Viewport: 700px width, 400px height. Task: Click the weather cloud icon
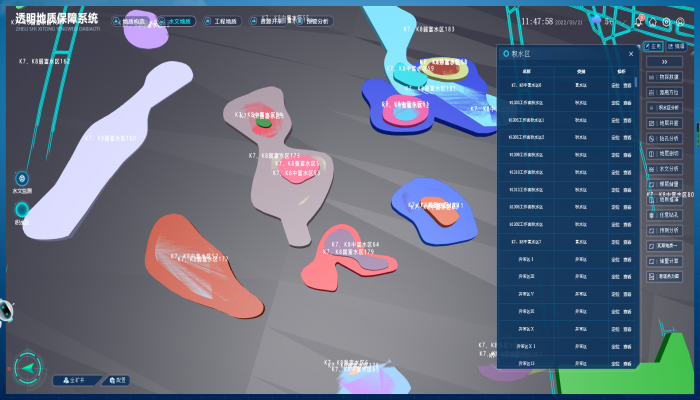pos(597,20)
